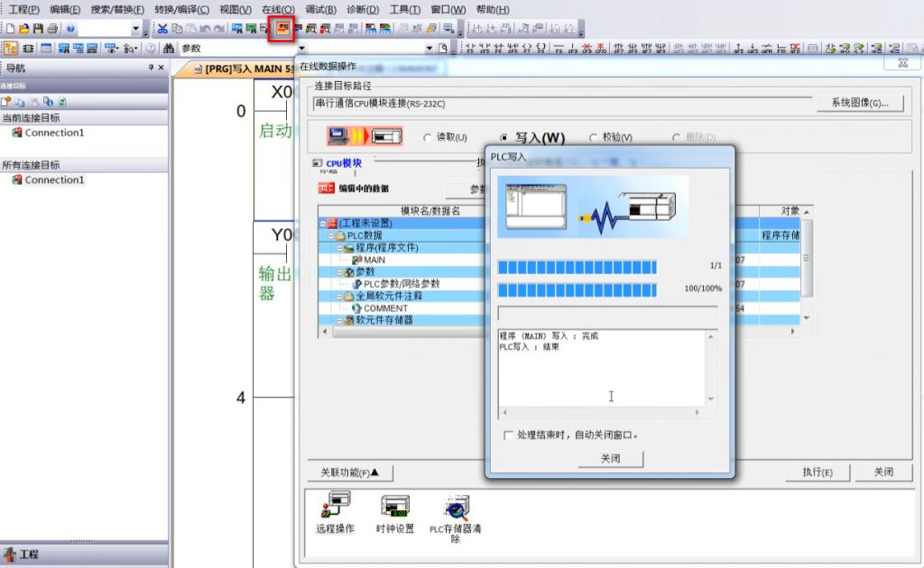Screen dimensions: 924x568
Task: Click the 1/1 file progress bar
Action: click(577, 267)
